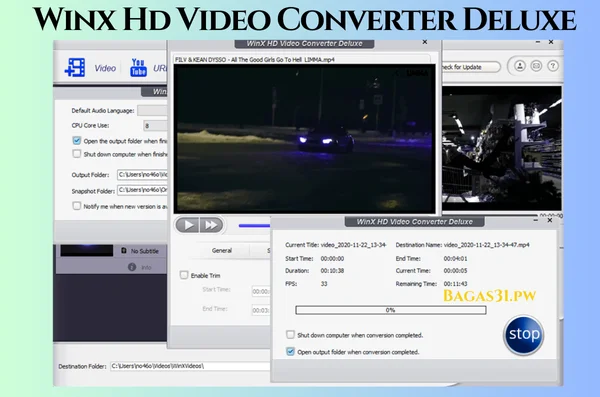Fast forward the preview video
The height and width of the screenshot is (397, 600).
211,225
